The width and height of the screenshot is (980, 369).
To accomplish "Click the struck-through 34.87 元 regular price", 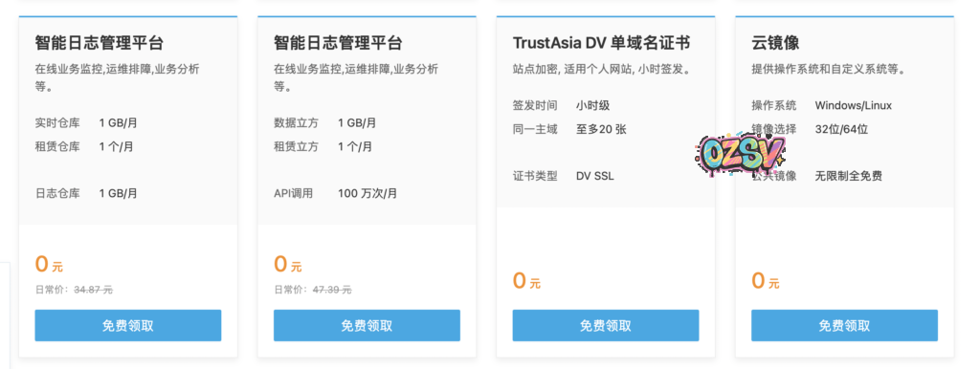I will pos(93,290).
